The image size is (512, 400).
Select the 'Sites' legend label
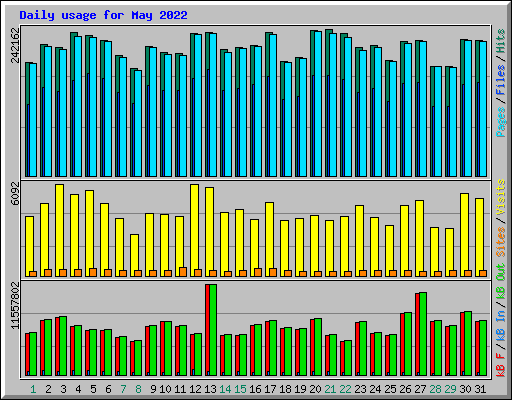pos(501,242)
